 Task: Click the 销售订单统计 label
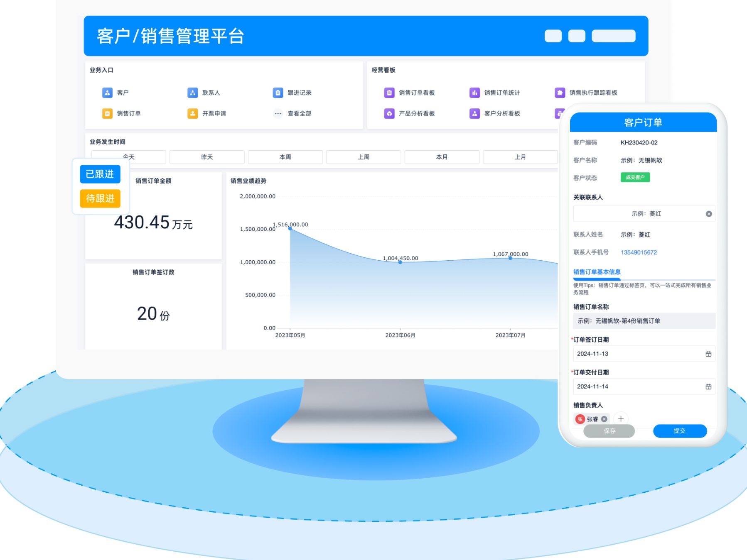click(502, 93)
